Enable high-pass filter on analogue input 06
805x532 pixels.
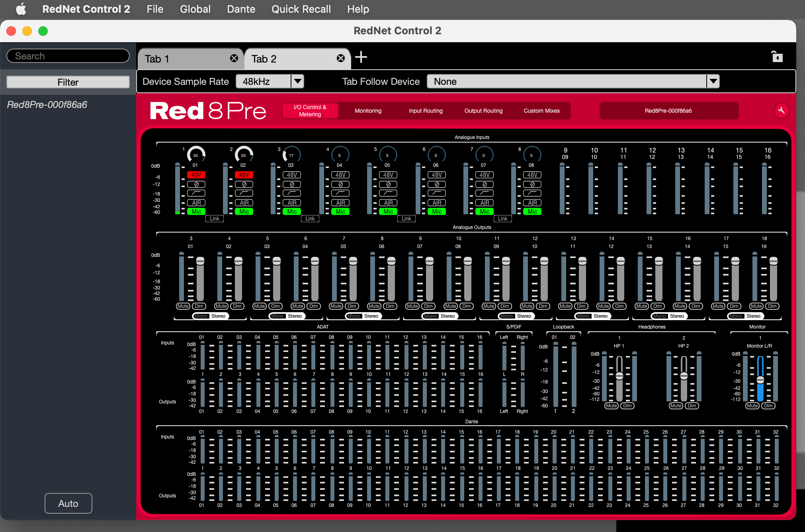(x=437, y=193)
